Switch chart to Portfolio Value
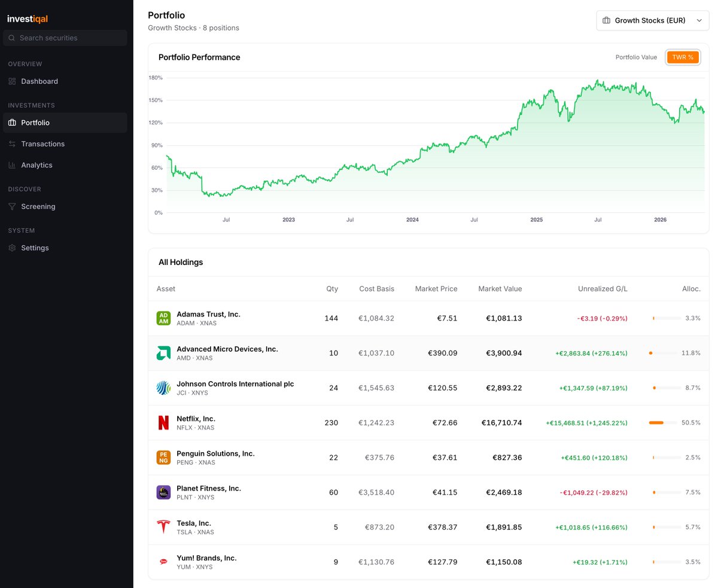This screenshot has width=718, height=588. pyautogui.click(x=636, y=57)
